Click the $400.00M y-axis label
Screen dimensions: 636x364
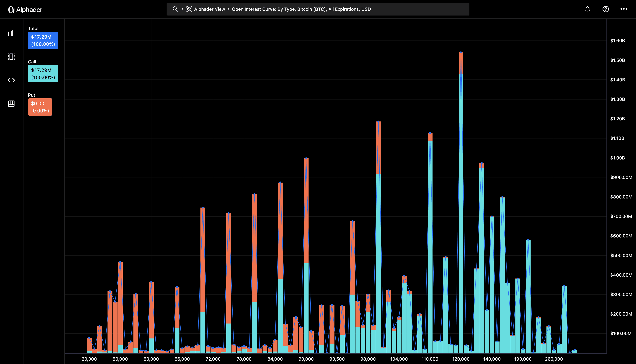click(x=621, y=275)
